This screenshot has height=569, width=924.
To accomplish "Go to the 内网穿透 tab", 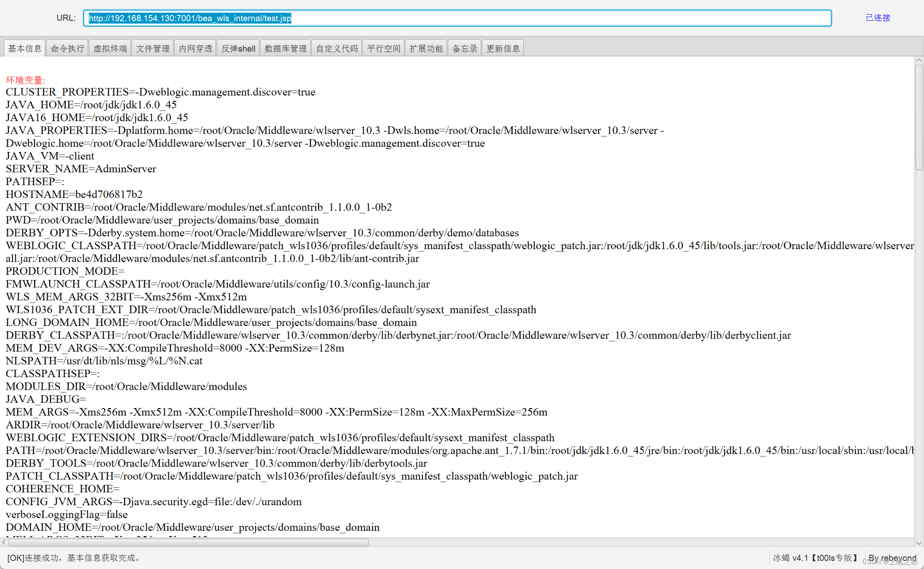I will click(x=195, y=49).
